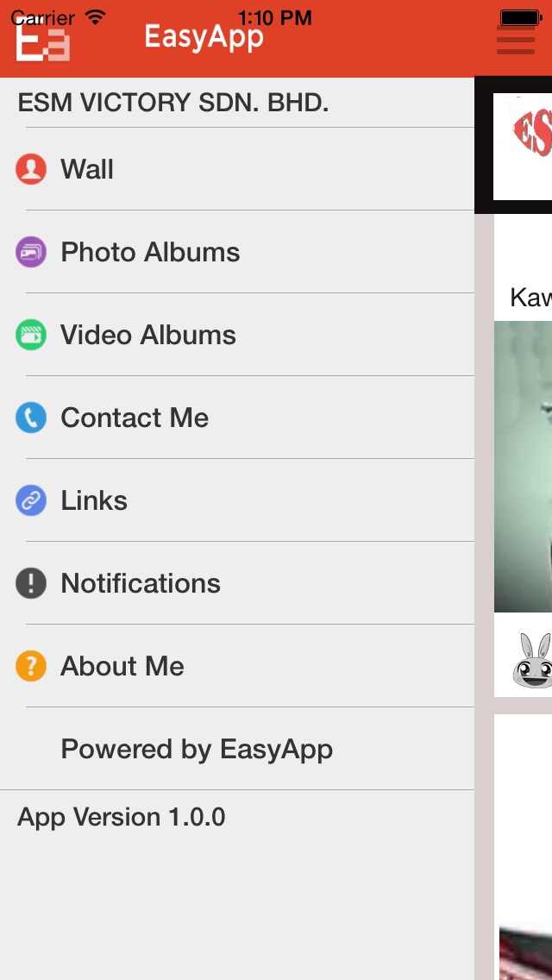Choose the Contact Me menu entry
Screen dimensions: 552x980
237,418
